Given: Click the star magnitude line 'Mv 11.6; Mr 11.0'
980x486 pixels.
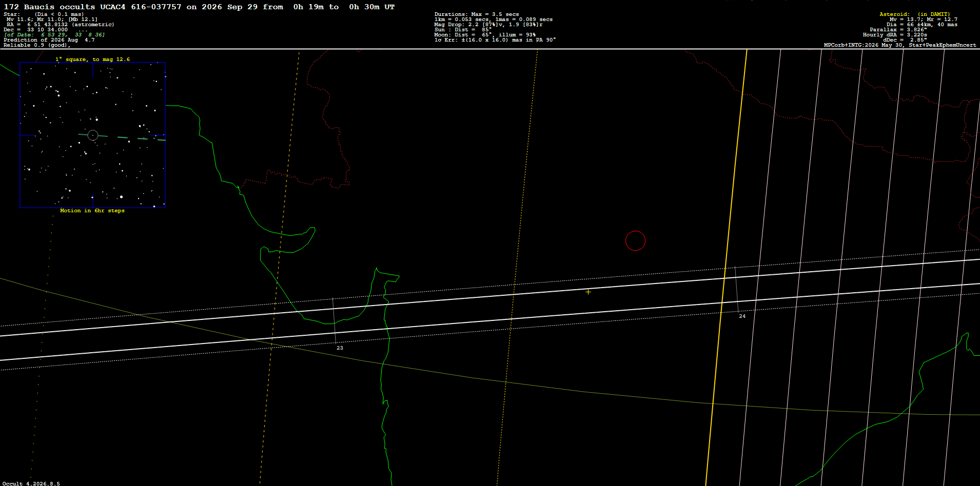Looking at the screenshot, I should (x=52, y=19).
